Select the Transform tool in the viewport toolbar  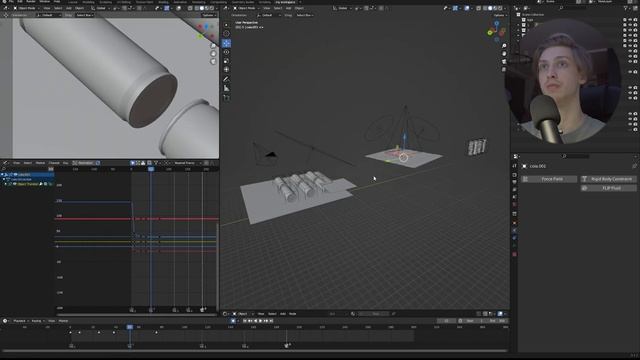[x=227, y=70]
